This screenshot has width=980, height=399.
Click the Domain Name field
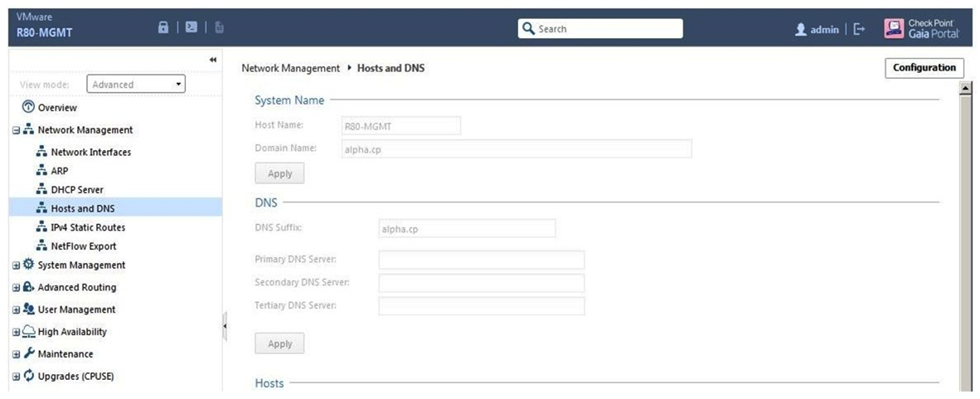pos(517,148)
